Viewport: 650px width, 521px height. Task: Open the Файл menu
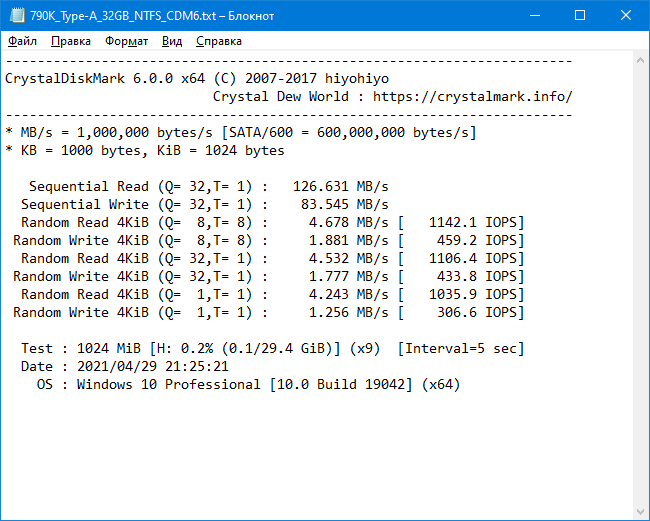pyautogui.click(x=22, y=41)
